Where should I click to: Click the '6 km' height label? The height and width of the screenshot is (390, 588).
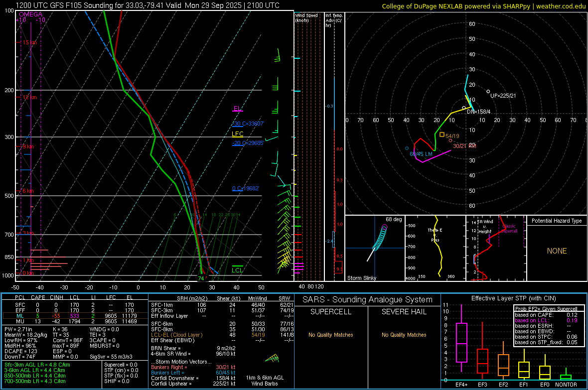pos(28,191)
